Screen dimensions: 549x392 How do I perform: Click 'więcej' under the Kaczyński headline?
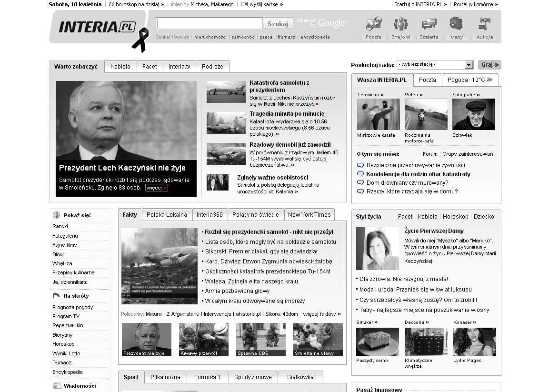[156, 188]
